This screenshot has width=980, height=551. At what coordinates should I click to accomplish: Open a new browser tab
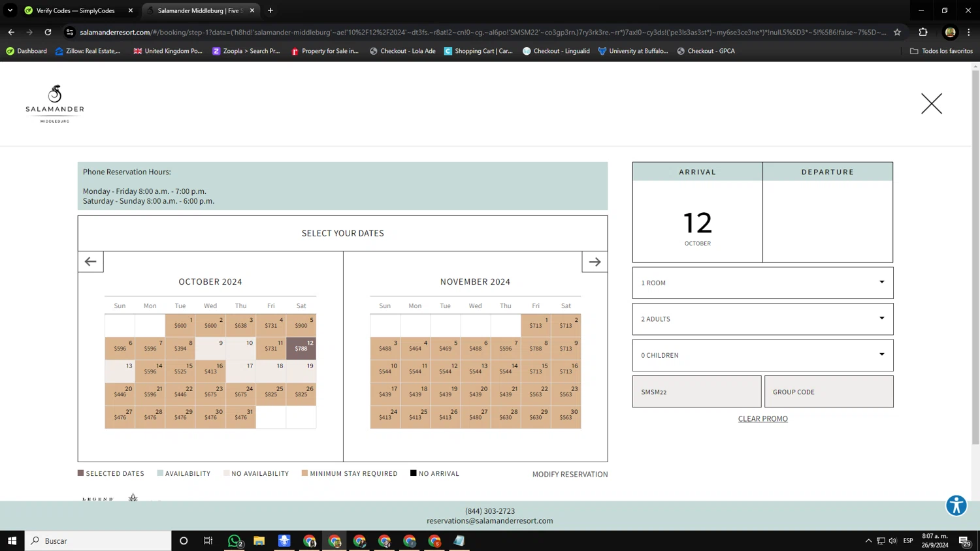coord(270,10)
